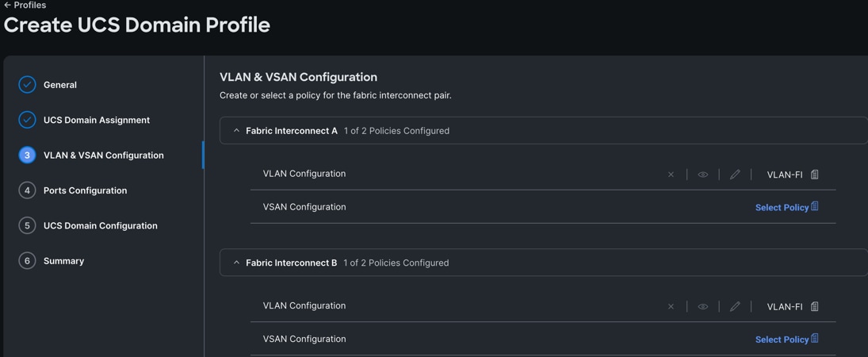This screenshot has height=357, width=868.
Task: Select Policy for Fabric A VSAN Configuration
Action: [x=786, y=207]
